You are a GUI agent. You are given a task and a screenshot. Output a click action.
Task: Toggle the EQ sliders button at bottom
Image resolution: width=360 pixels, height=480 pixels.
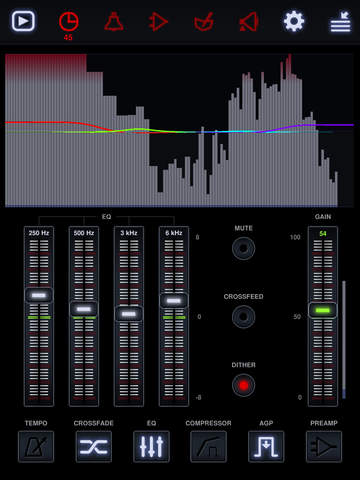151,446
